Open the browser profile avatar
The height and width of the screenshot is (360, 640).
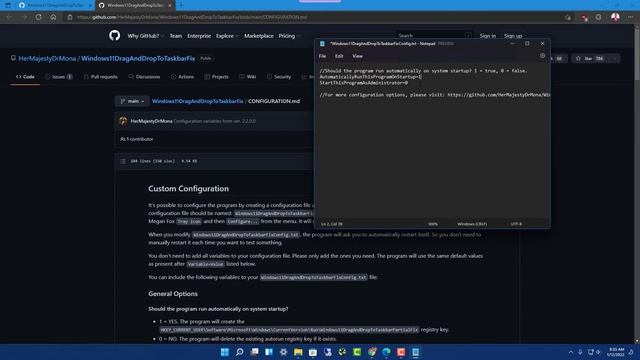(615, 17)
